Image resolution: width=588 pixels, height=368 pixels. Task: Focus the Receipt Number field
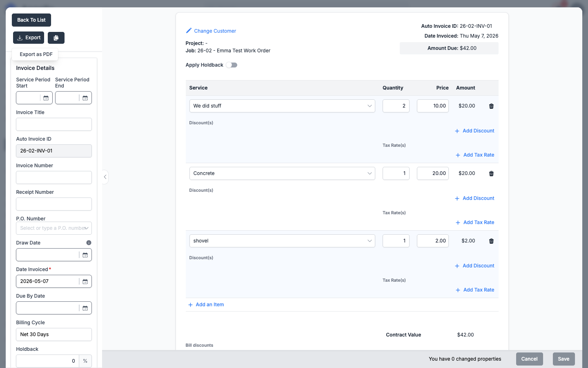(54, 204)
